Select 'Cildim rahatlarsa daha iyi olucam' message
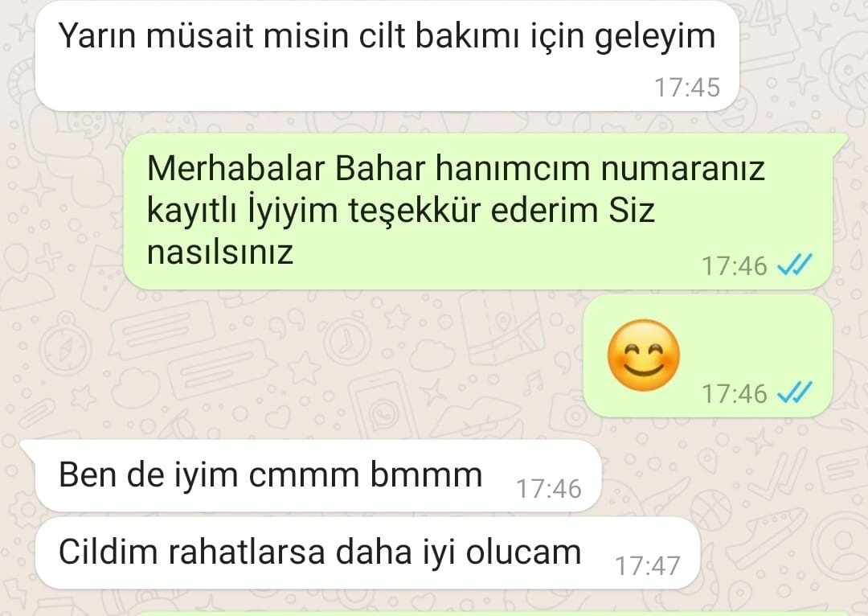Image resolution: width=868 pixels, height=616 pixels. (x=367, y=552)
